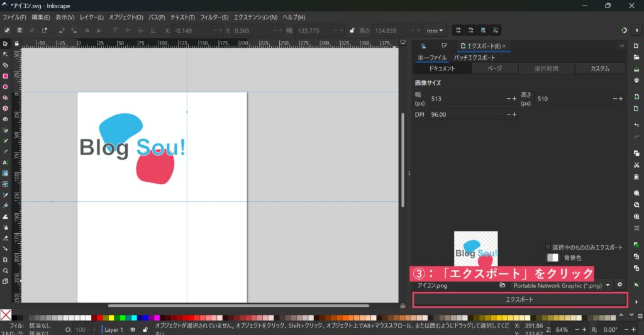Click the Undo icon in the right command bar
Image resolution: width=644 pixels, height=335 pixels.
pos(636,126)
